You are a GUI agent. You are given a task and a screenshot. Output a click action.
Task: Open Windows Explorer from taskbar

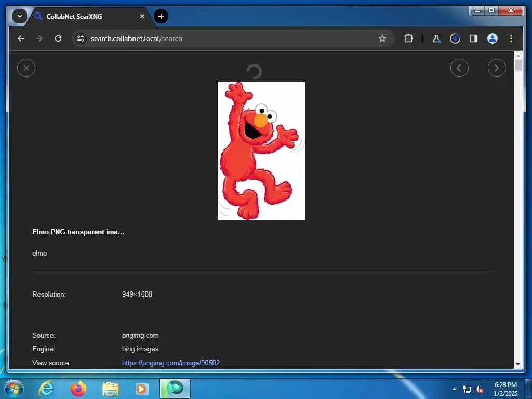(x=110, y=389)
